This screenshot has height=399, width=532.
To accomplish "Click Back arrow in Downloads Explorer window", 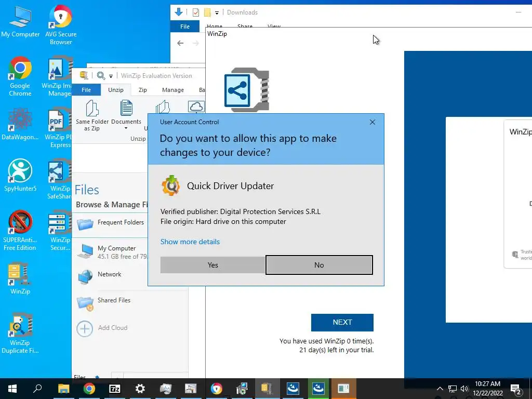I will [180, 43].
